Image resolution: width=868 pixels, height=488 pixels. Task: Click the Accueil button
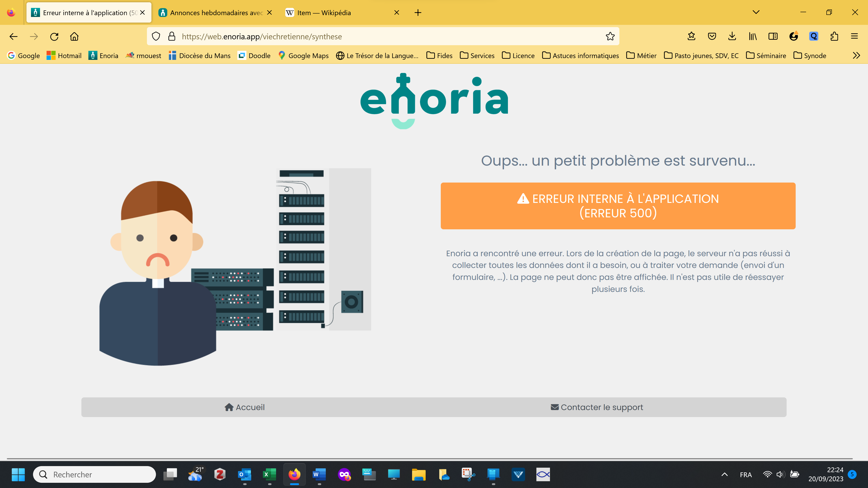point(245,407)
